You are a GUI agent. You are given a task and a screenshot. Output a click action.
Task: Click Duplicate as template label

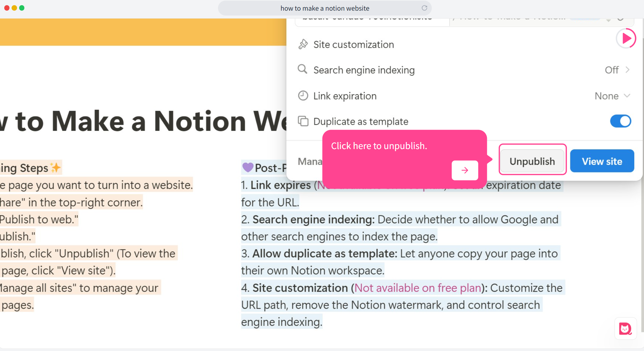361,121
